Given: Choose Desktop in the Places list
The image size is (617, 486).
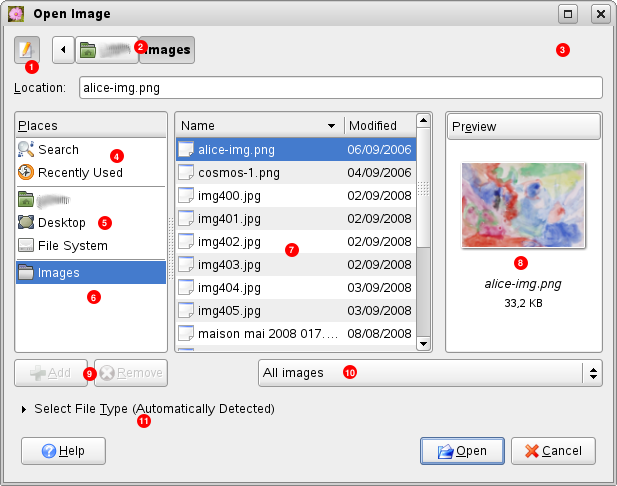Looking at the screenshot, I should pyautogui.click(x=91, y=222).
